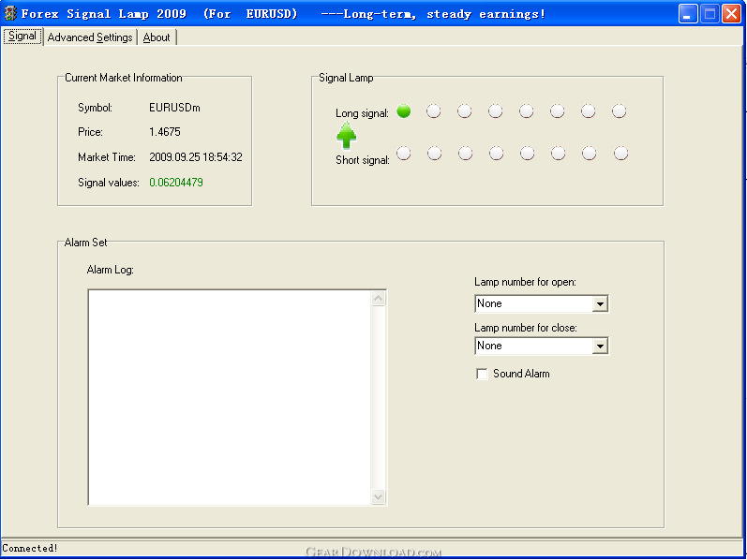Click the green signal value 0.06204479
Screen dimensions: 747x560
(x=176, y=183)
